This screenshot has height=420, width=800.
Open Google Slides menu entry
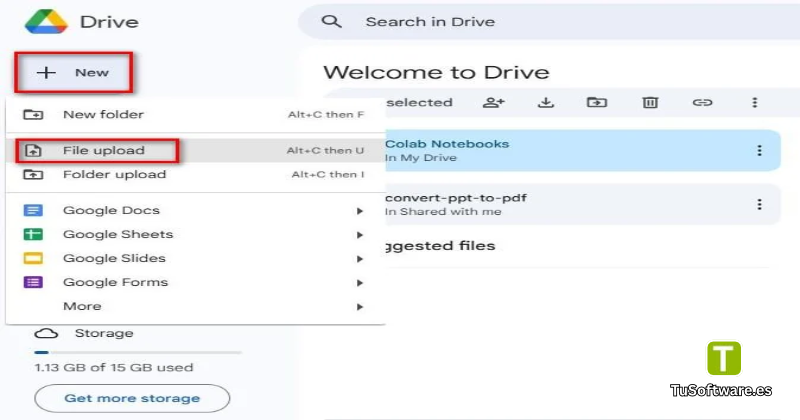(x=195, y=258)
